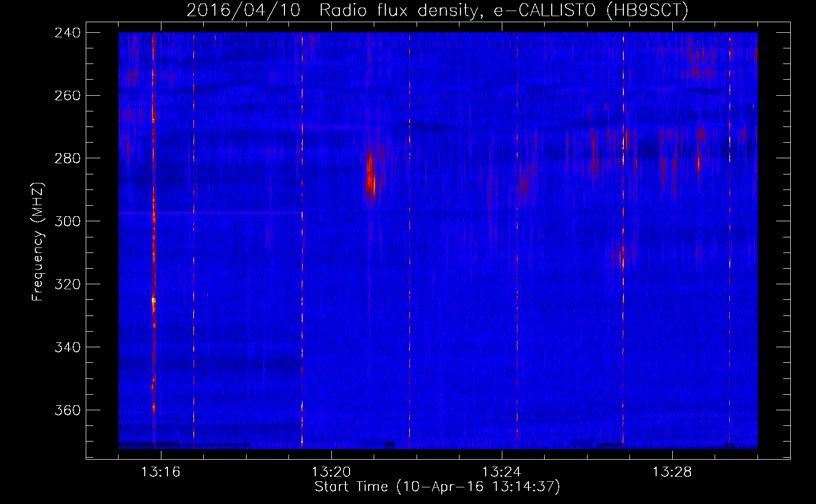Screen dimensions: 816x504
Task: Click the 260 frequency tick label
Action: tap(68, 95)
